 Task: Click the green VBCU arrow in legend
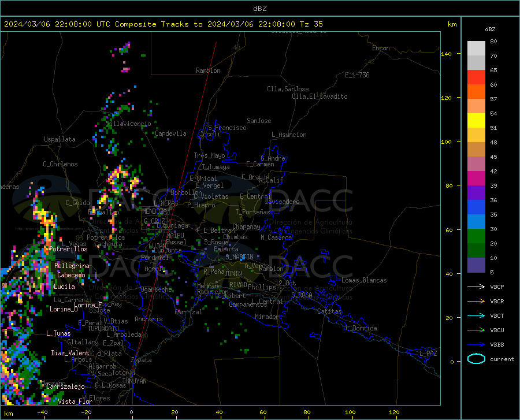click(476, 330)
